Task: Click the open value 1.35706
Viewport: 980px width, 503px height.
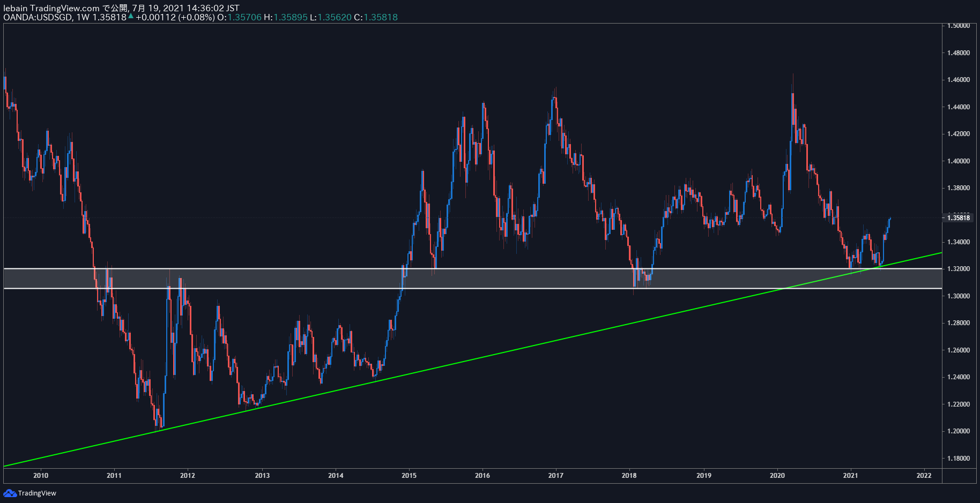Action: click(x=245, y=17)
